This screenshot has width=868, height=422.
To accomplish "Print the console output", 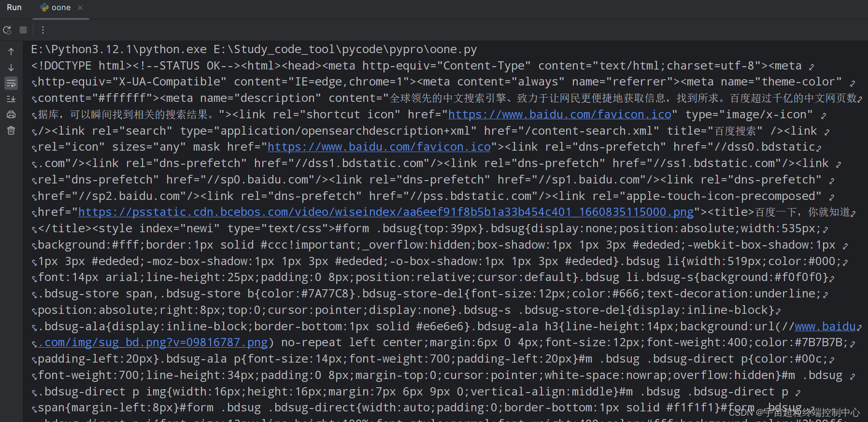I will click(11, 114).
